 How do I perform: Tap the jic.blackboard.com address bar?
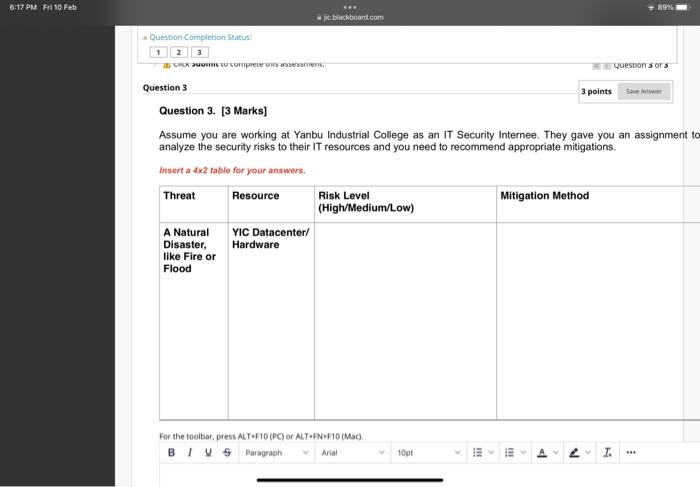pyautogui.click(x=350, y=17)
